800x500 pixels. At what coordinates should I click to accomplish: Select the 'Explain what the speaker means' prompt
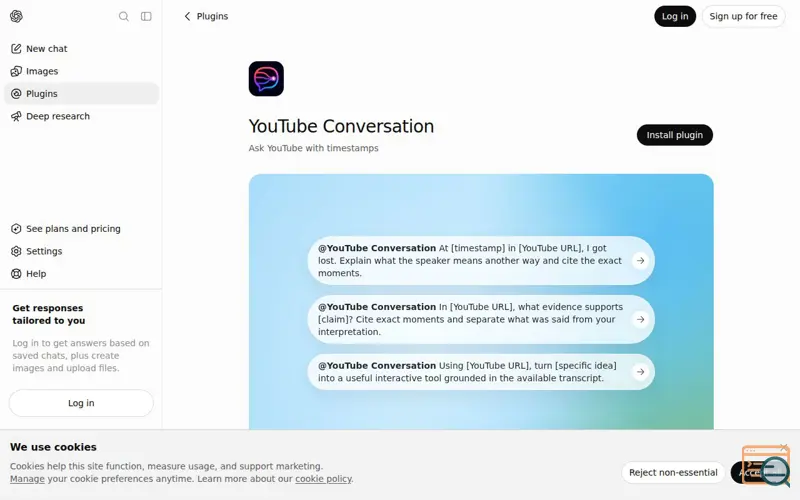point(481,261)
